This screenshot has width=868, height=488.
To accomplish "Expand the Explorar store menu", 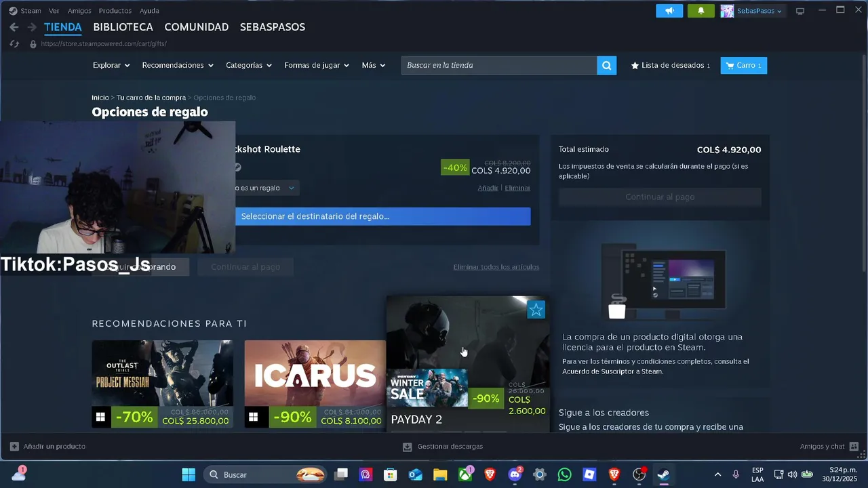I will (x=111, y=66).
